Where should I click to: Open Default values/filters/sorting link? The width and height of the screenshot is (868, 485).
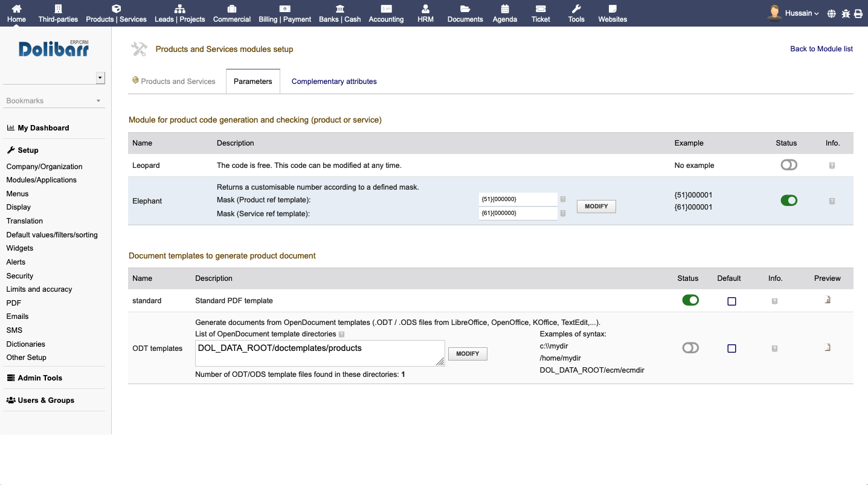(x=52, y=235)
